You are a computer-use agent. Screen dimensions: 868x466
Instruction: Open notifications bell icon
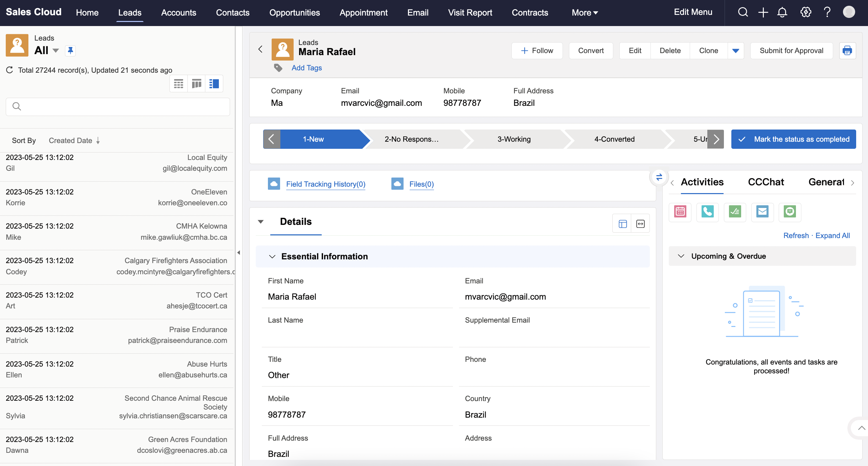point(782,13)
